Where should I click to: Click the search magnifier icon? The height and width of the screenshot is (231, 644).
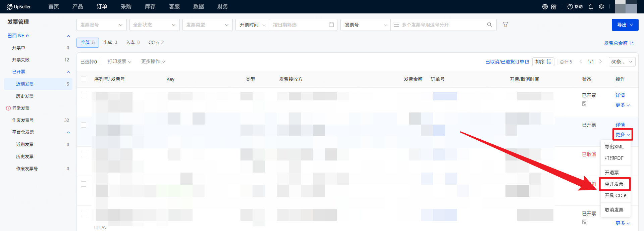tap(489, 25)
